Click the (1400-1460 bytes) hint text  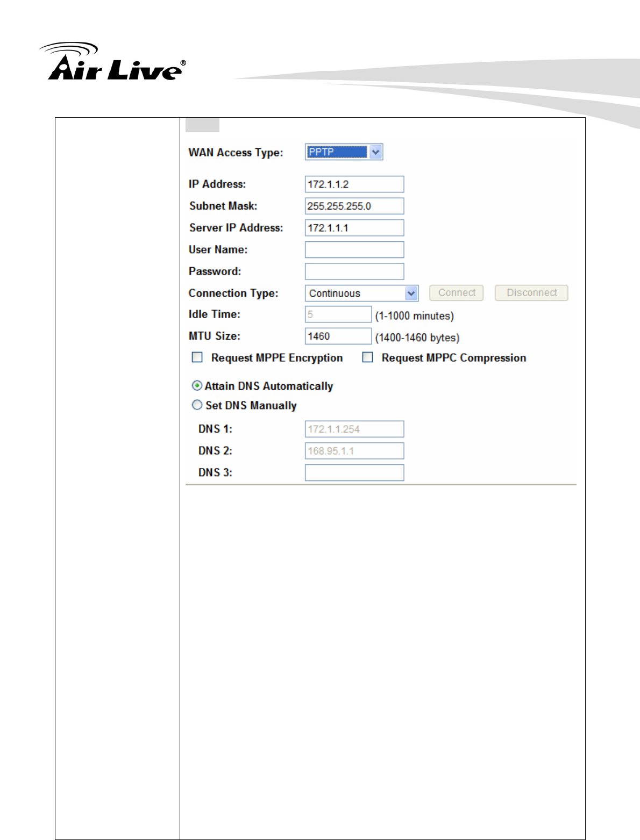(417, 338)
